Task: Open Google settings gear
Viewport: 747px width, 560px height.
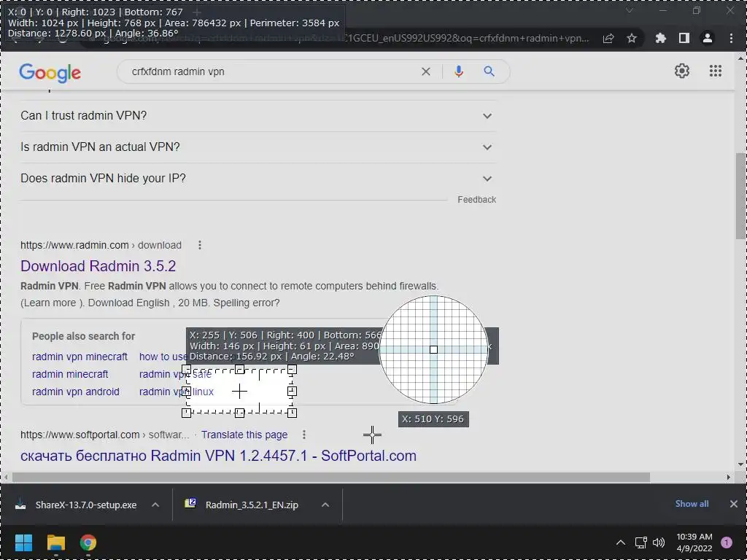Action: click(x=682, y=71)
